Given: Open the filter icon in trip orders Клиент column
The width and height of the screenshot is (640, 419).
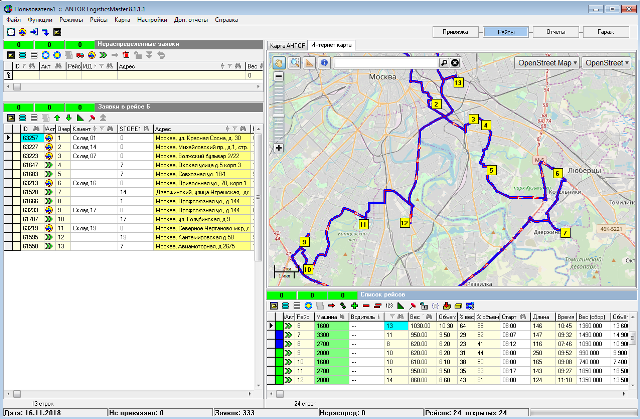Looking at the screenshot, I should pos(102,129).
